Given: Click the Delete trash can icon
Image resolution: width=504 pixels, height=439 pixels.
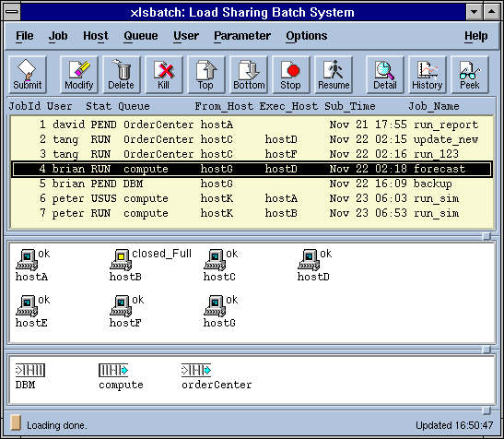Looking at the screenshot, I should 122,75.
